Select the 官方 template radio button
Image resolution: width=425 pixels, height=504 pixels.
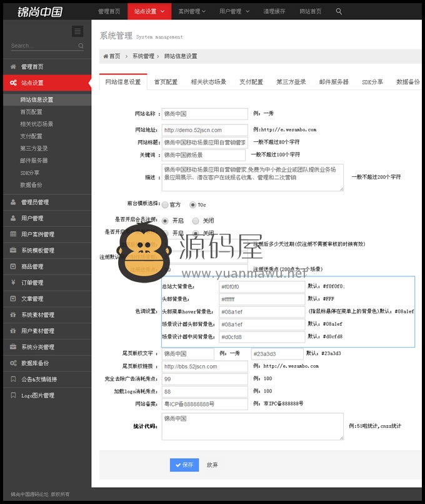coord(165,204)
